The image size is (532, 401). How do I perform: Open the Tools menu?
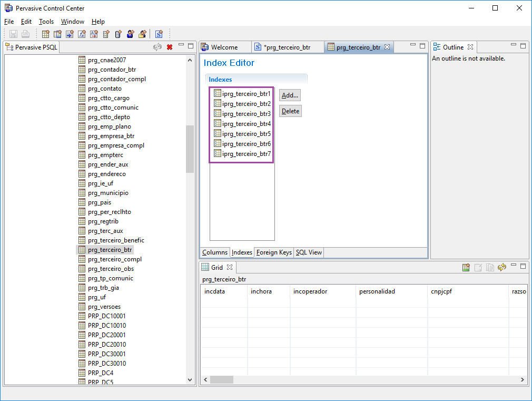tap(46, 22)
